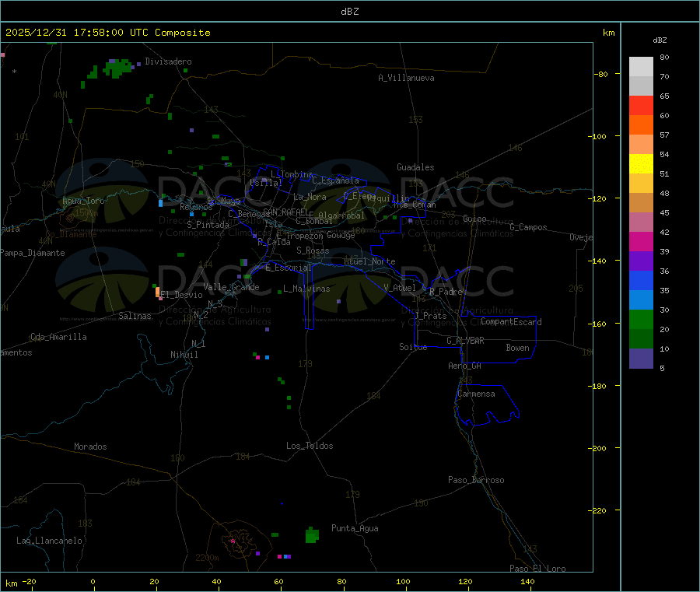
Task: Click the Lag_Llancanelo label
Action: [x=50, y=540]
